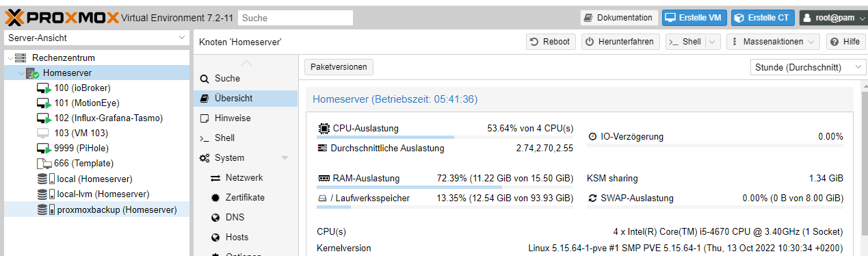Expand the Shell button dropdown arrow
This screenshot has height=256, width=868.
[713, 42]
